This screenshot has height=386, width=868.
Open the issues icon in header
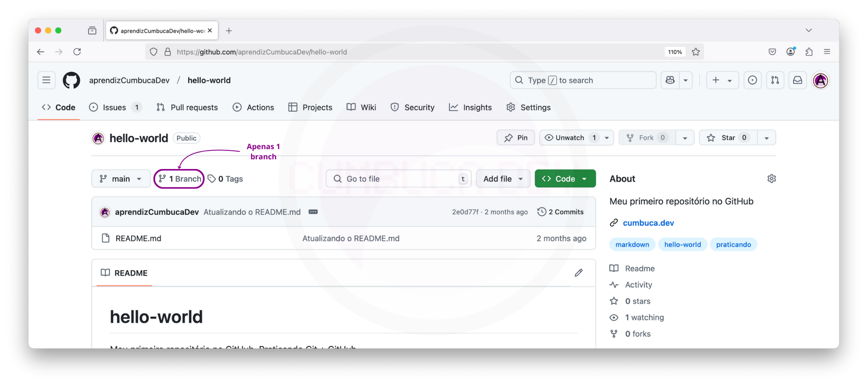[x=752, y=80]
